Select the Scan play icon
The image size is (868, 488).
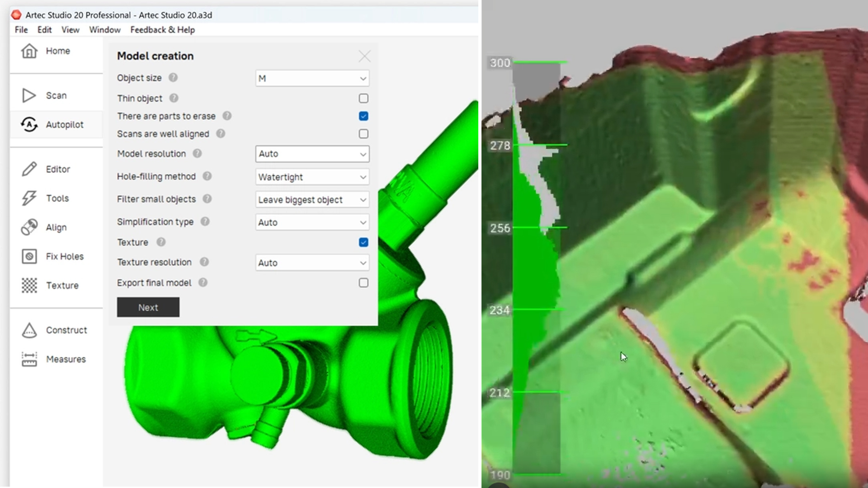point(29,95)
